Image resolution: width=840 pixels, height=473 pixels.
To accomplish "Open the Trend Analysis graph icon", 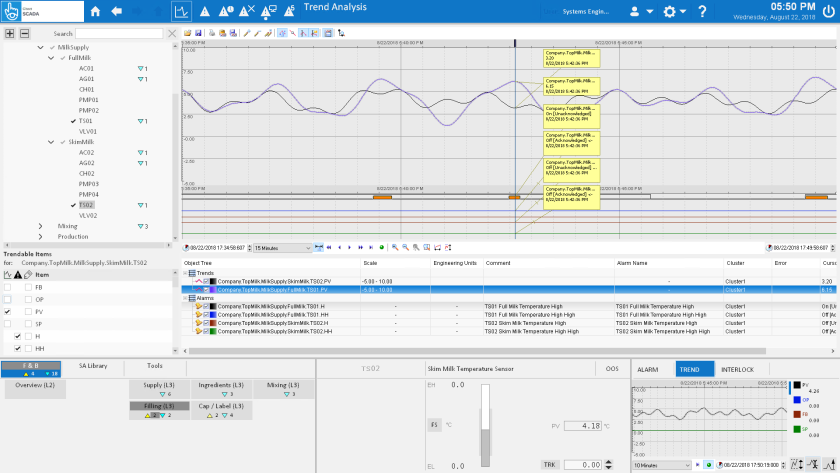I will tap(181, 12).
